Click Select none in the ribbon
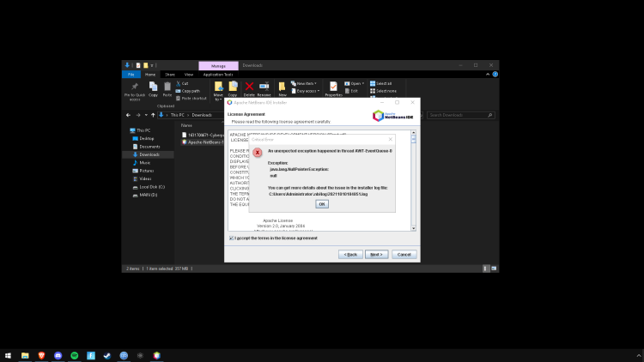This screenshot has height=362, width=644. pos(383,91)
